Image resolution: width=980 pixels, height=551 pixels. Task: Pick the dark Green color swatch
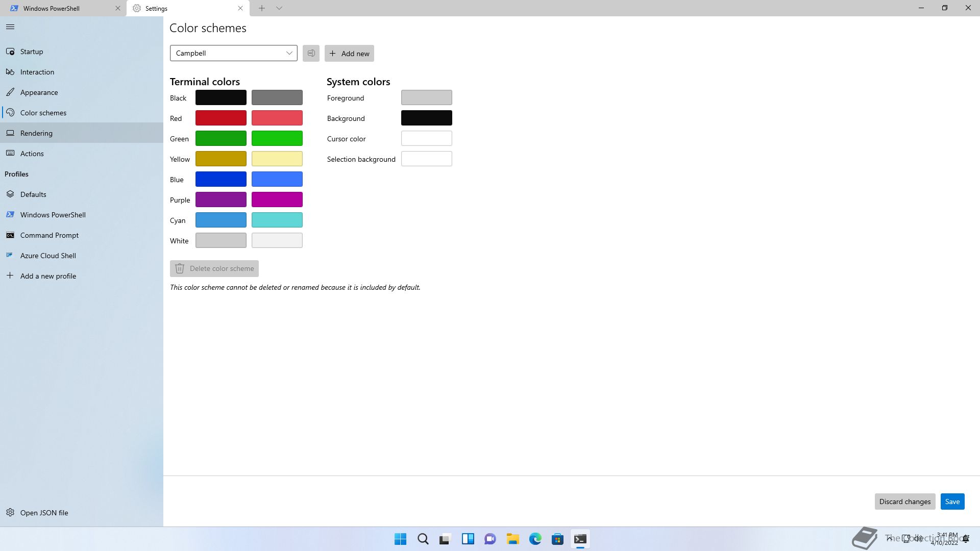point(221,138)
